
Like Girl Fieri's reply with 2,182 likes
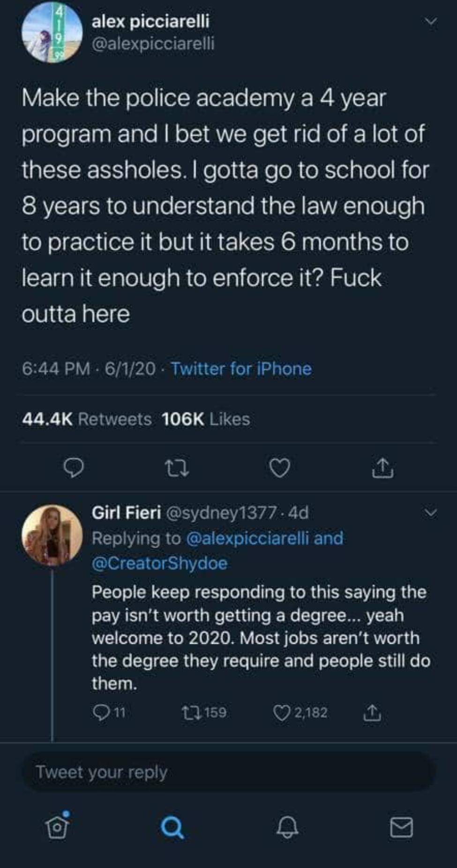tap(281, 713)
